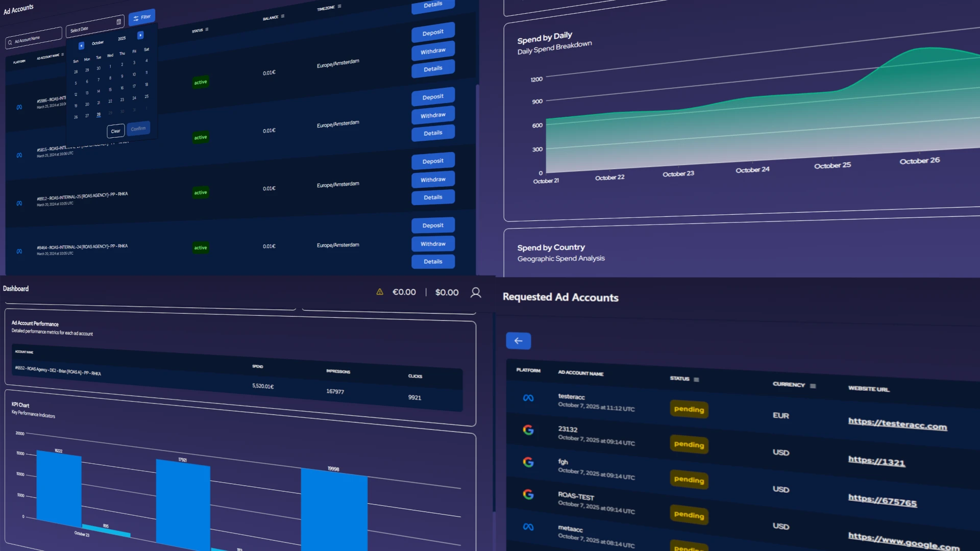Open the user profile icon
This screenshot has height=551, width=980.
(476, 292)
